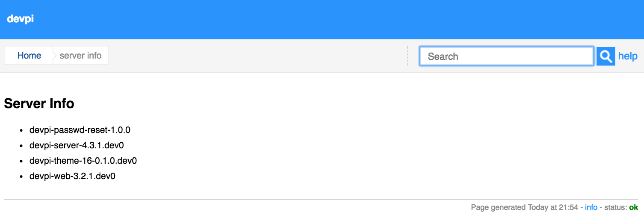The image size is (644, 224).
Task: Click the bullet before devpi-passwd-reset
Action: 21,130
